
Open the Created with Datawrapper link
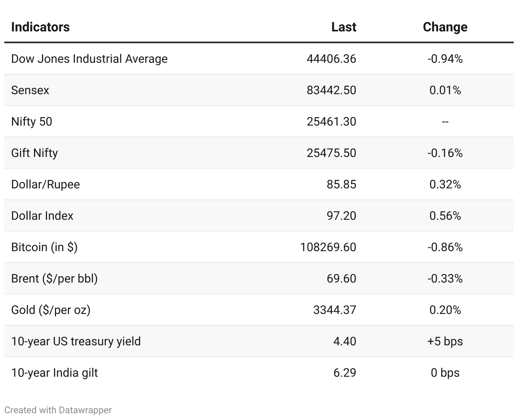(x=58, y=410)
